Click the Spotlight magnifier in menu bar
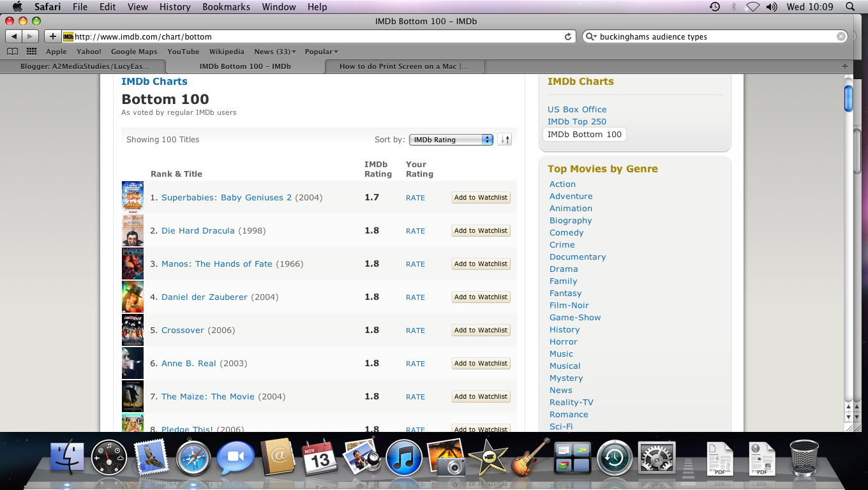The height and width of the screenshot is (490, 868). (850, 7)
